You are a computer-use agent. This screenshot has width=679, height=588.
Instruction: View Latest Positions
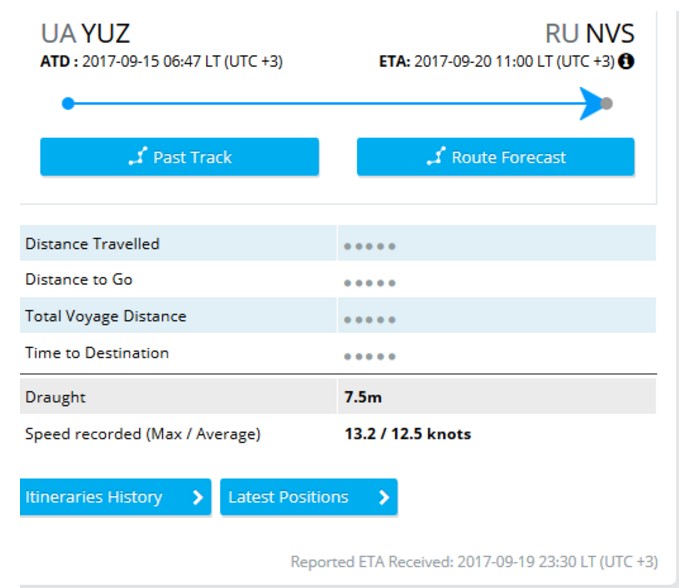[x=308, y=497]
